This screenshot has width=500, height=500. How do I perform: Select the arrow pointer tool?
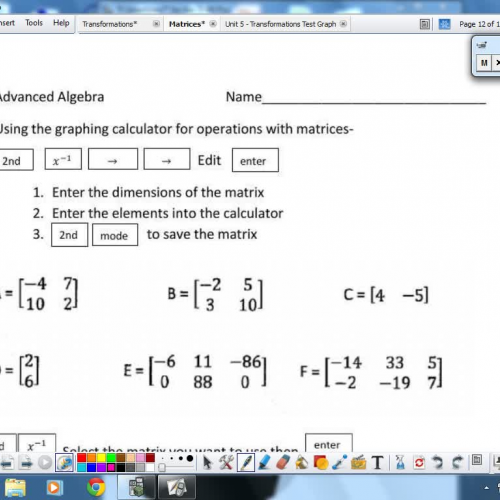click(x=207, y=463)
